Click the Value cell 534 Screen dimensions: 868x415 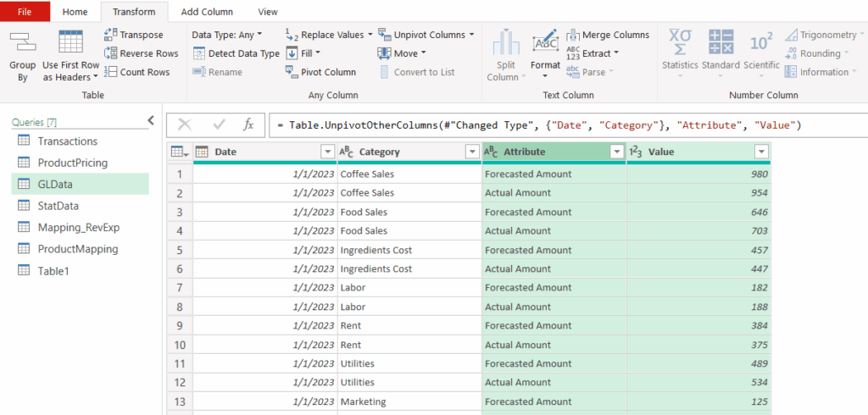click(698, 382)
